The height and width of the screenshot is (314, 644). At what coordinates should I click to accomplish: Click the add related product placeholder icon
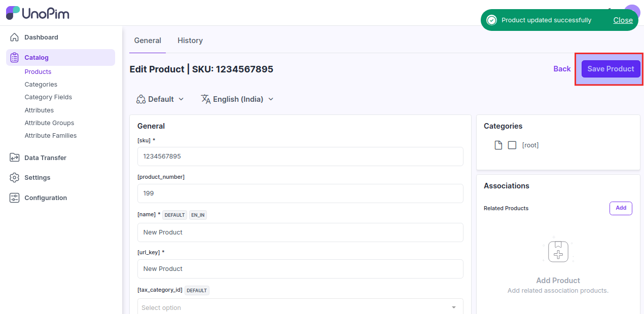(558, 251)
